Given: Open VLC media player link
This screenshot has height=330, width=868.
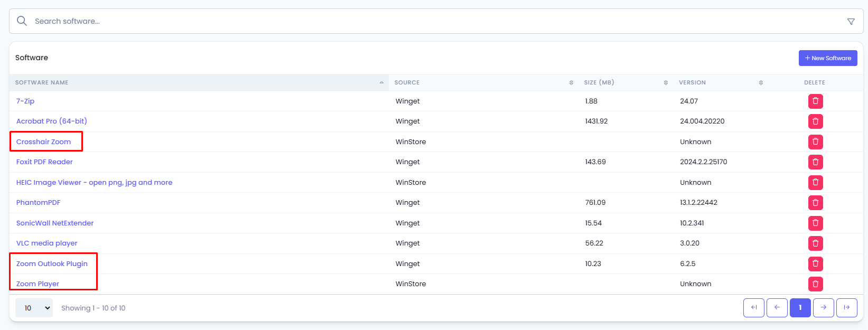Looking at the screenshot, I should click(47, 243).
